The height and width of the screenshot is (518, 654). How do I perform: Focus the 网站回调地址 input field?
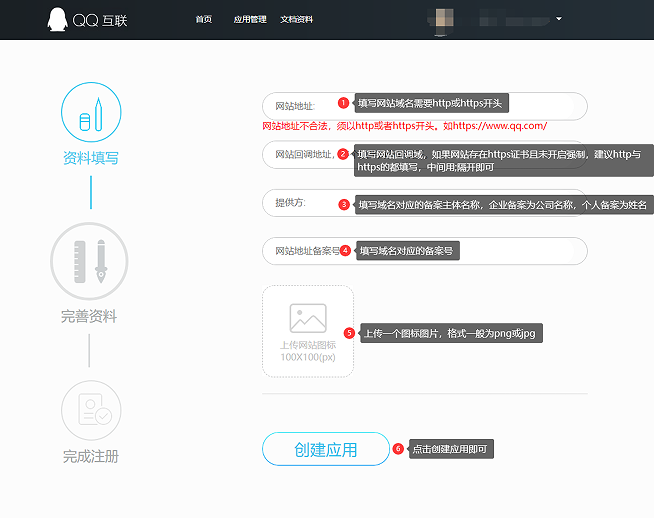pyautogui.click(x=425, y=155)
